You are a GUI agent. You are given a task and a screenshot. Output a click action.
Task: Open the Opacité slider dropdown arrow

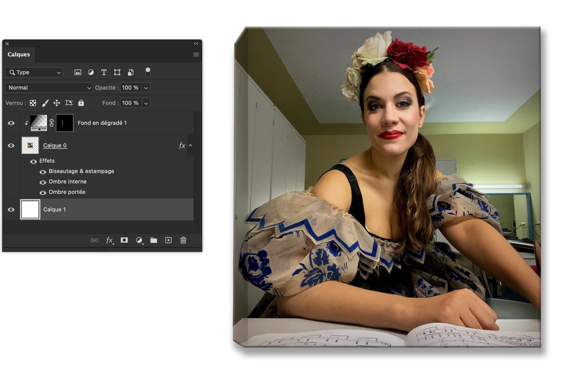click(x=146, y=88)
